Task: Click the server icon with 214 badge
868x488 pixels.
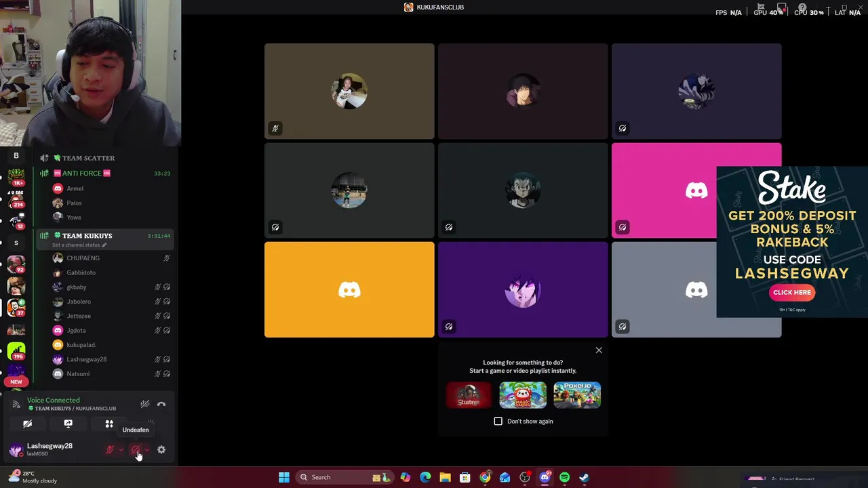Action: [x=16, y=199]
